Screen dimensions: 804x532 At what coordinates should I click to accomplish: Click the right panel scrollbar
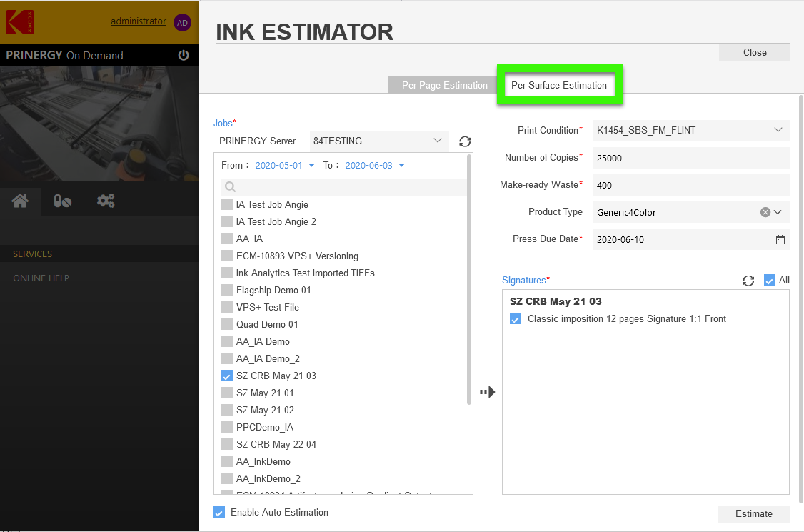pyautogui.click(x=801, y=298)
